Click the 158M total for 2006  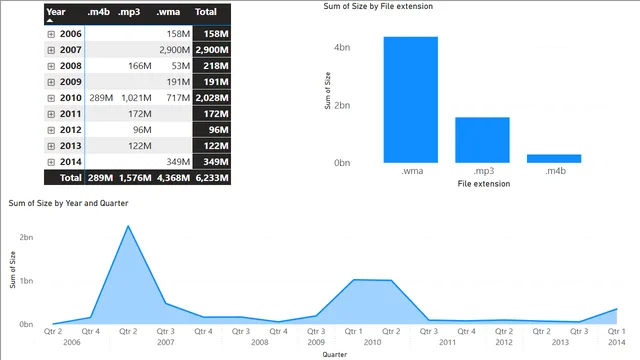tap(216, 34)
